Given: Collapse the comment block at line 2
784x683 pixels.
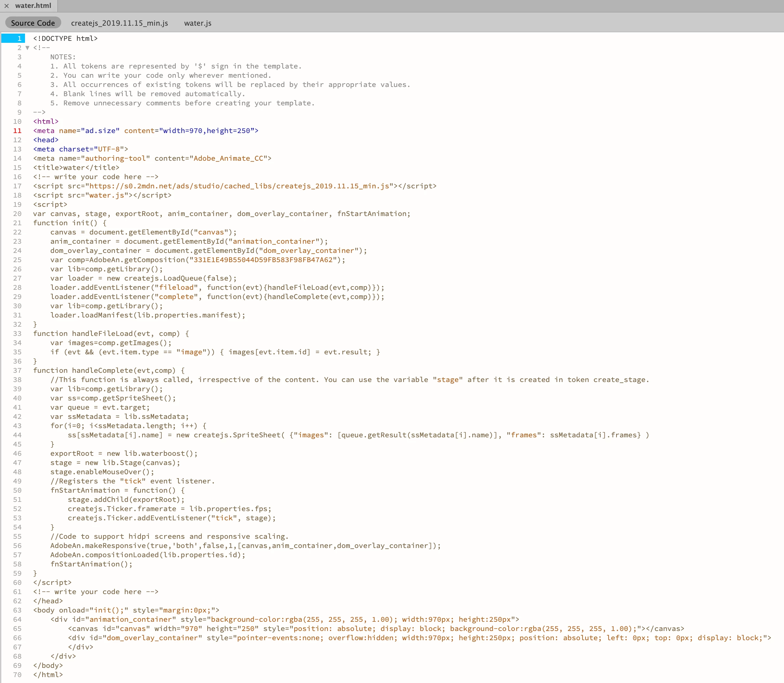Looking at the screenshot, I should 27,48.
